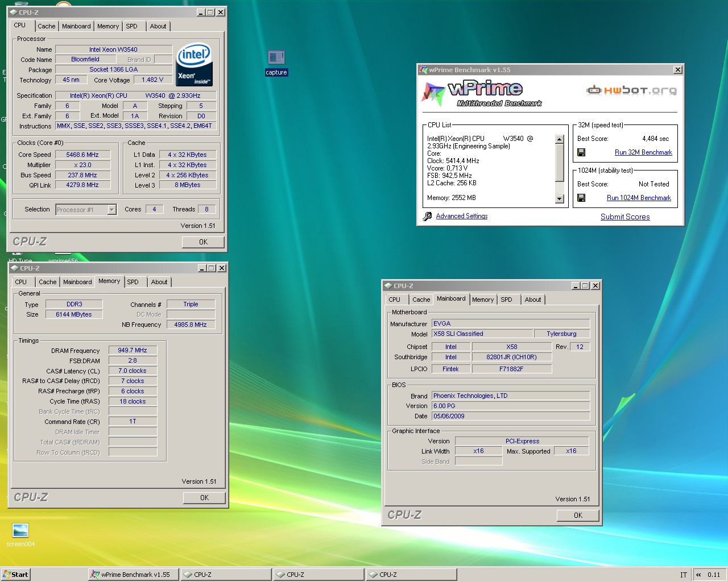The height and width of the screenshot is (582, 728).
Task: Click the wPrime logo graphic
Action: click(481, 94)
